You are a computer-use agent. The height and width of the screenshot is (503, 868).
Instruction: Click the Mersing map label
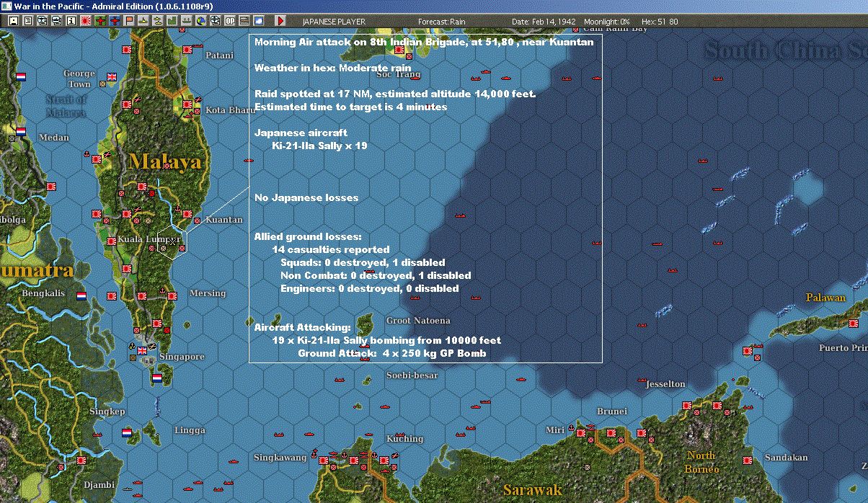tap(208, 293)
